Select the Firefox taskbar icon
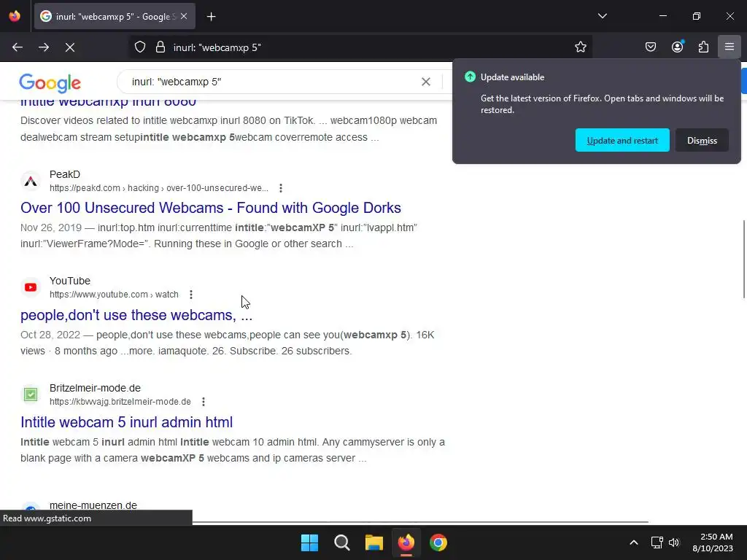This screenshot has height=560, width=747. tap(406, 542)
